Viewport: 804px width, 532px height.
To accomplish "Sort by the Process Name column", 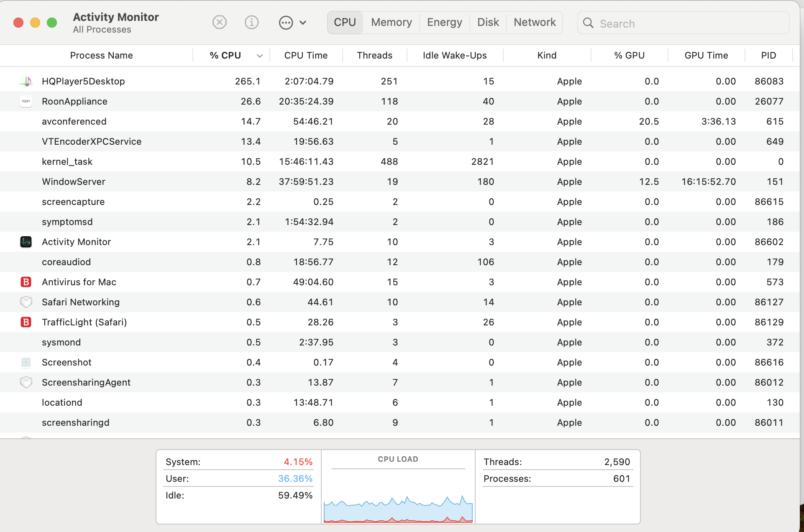I will click(101, 55).
